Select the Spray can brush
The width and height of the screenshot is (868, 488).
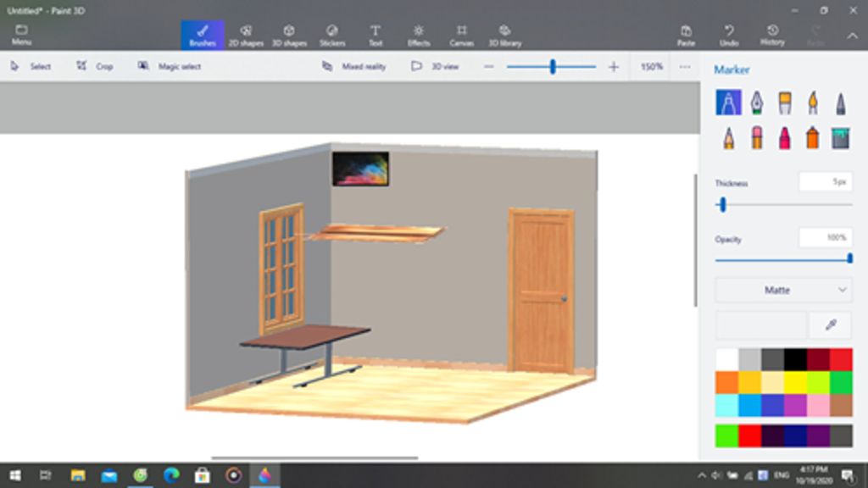click(813, 137)
